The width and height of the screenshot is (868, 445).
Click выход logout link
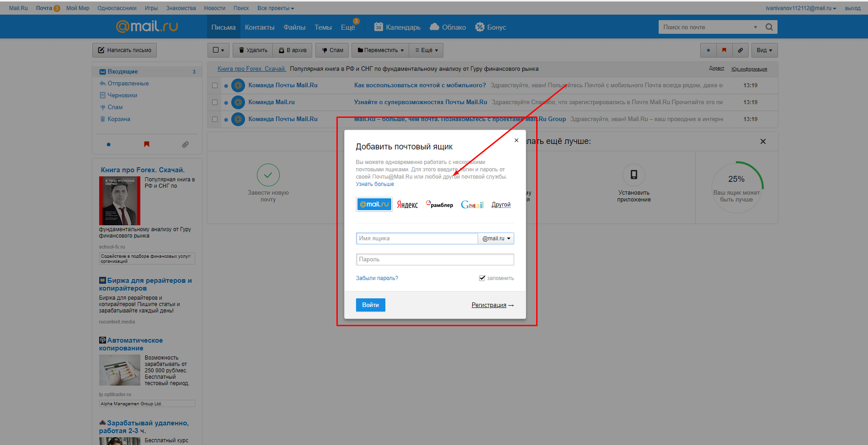coord(852,8)
